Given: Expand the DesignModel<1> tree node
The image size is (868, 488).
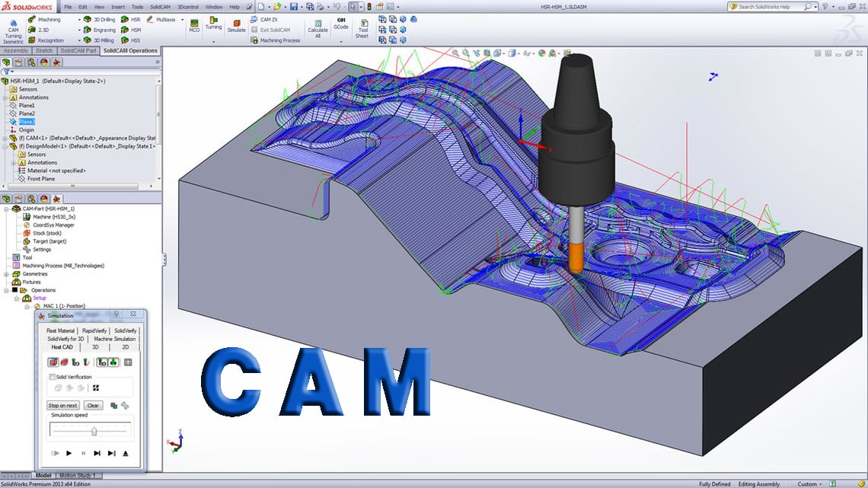Looking at the screenshot, I should [x=5, y=147].
